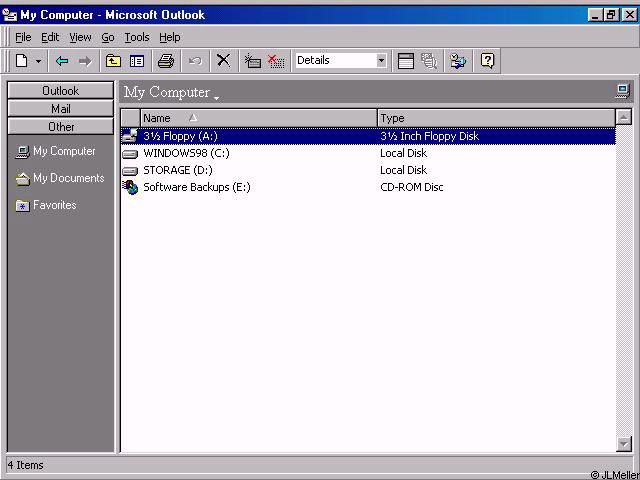The width and height of the screenshot is (640, 480).
Task: Click Local Disk type for WINDOWS98 row
Action: (403, 153)
